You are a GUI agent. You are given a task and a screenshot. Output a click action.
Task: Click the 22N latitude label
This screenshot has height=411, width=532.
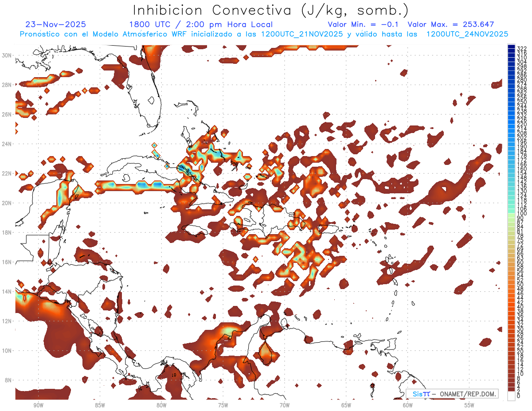click(x=7, y=173)
